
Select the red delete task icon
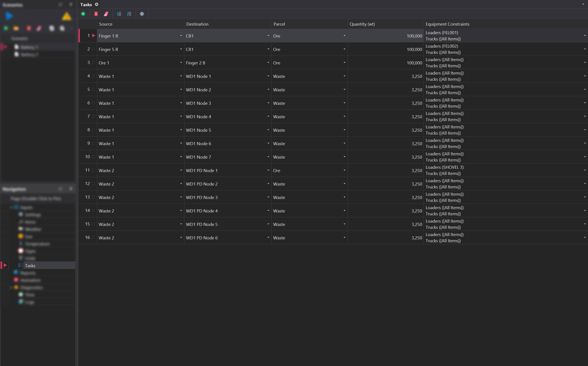(96, 14)
